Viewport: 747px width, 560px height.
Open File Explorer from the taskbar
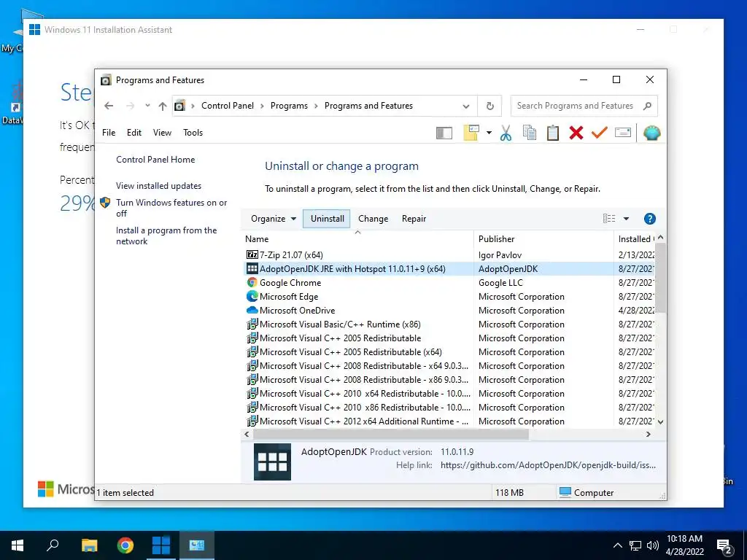pyautogui.click(x=89, y=545)
